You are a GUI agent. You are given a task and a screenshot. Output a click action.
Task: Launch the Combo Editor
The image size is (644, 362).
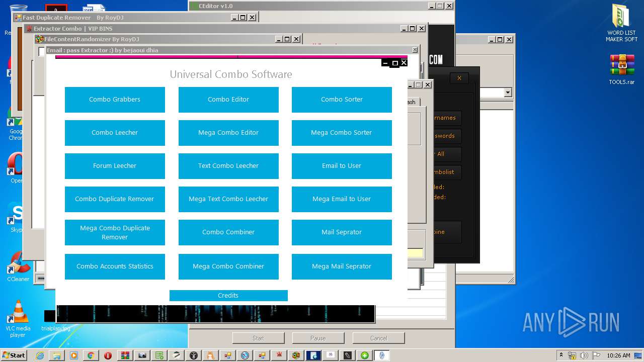pos(228,100)
